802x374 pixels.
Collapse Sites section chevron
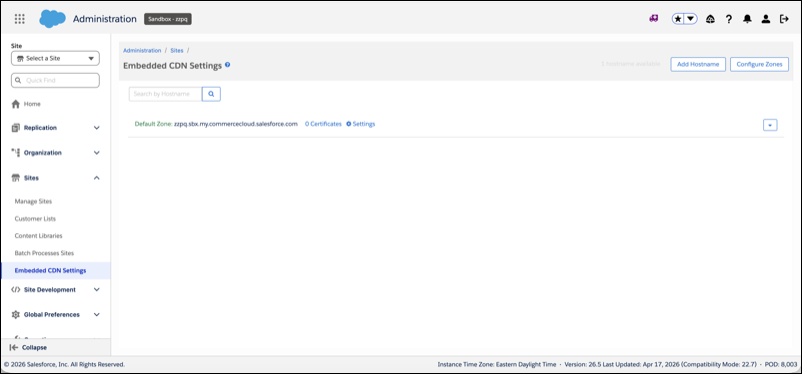(x=97, y=178)
